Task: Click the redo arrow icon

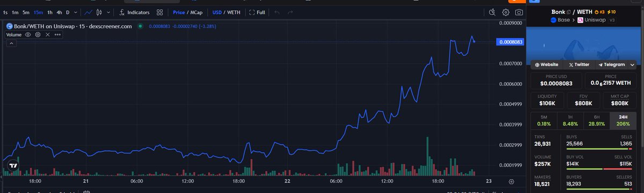Action: click(x=291, y=12)
